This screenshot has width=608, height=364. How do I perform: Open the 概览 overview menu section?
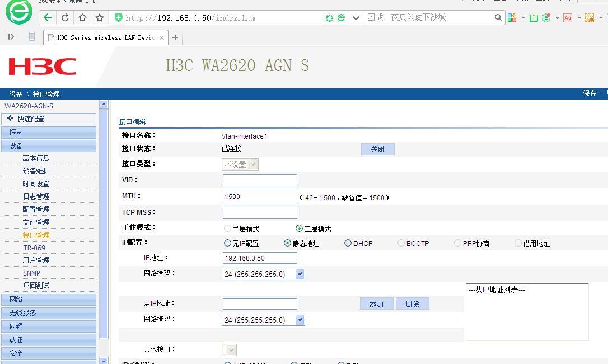(49, 133)
